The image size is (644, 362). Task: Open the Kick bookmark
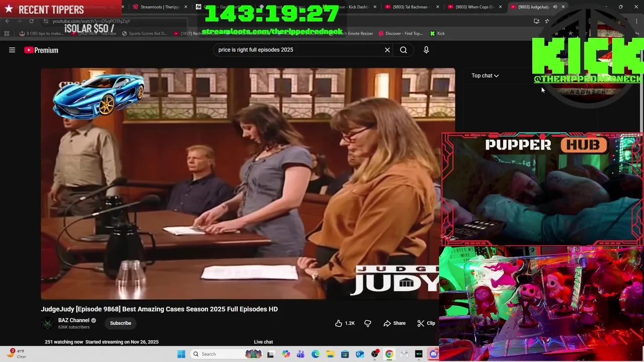(x=437, y=34)
